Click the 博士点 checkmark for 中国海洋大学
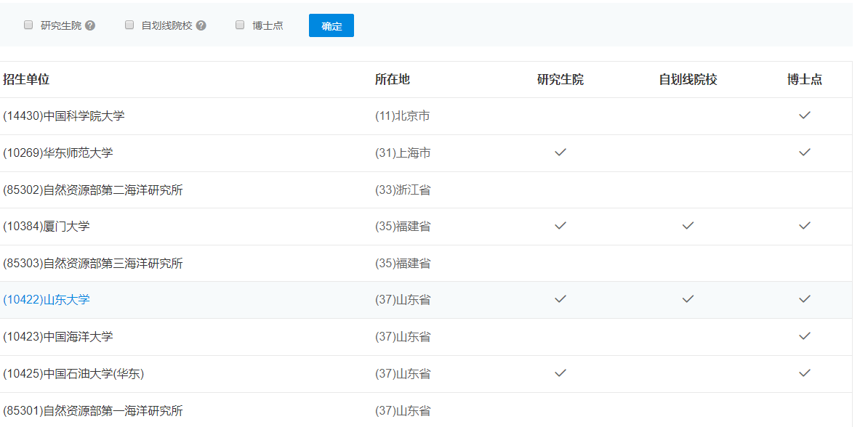868x427 pixels. (805, 336)
